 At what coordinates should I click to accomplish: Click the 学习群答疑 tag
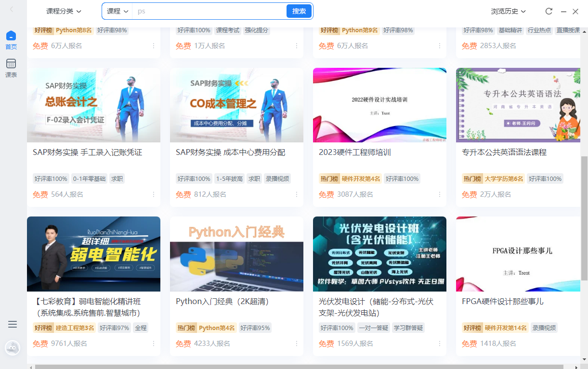click(408, 328)
